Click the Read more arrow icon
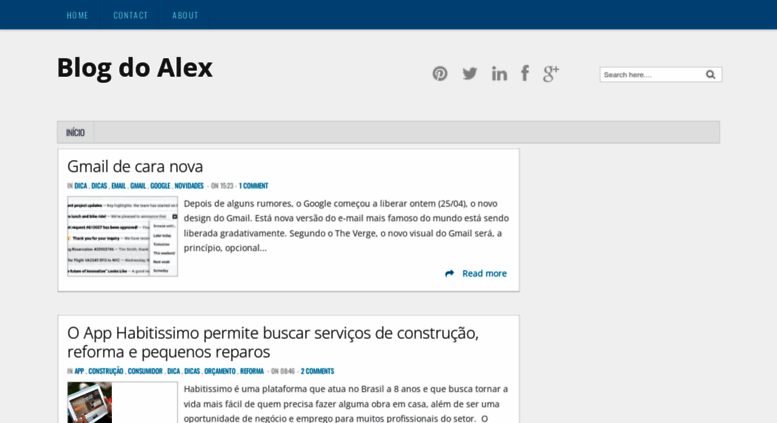 pyautogui.click(x=449, y=273)
